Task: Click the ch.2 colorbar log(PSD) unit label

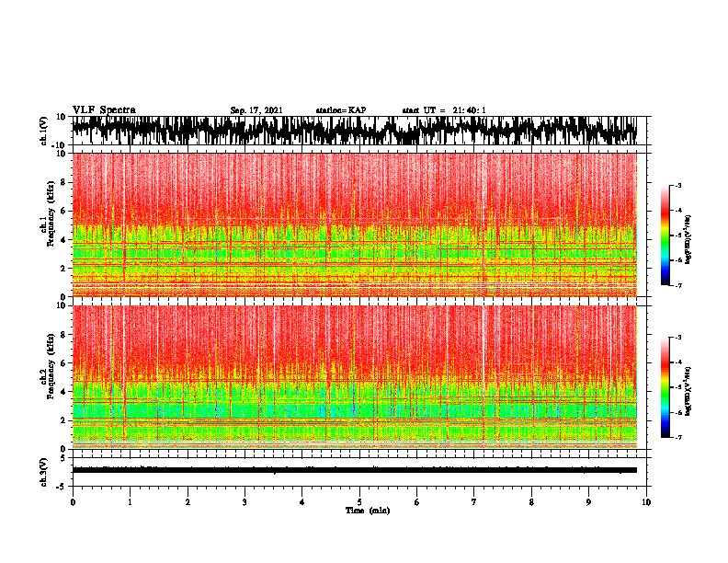Action: click(688, 391)
